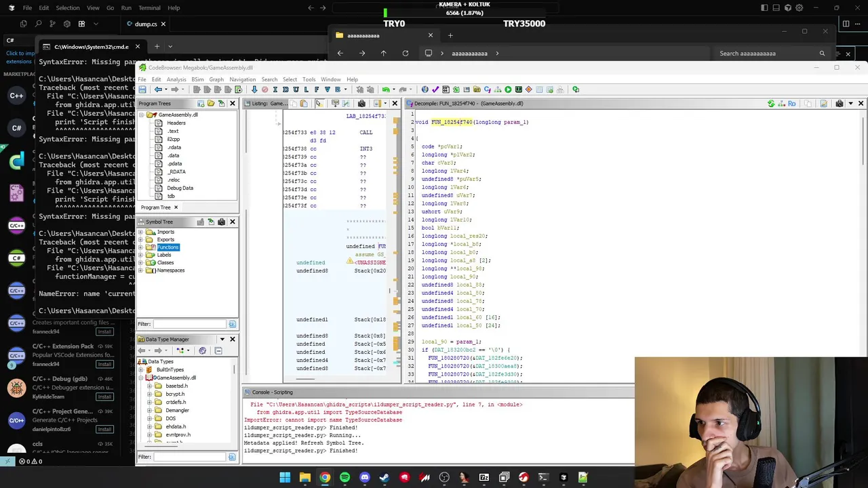This screenshot has width=868, height=488.
Task: Click the Decompile notepad edit icon
Action: coord(824,104)
